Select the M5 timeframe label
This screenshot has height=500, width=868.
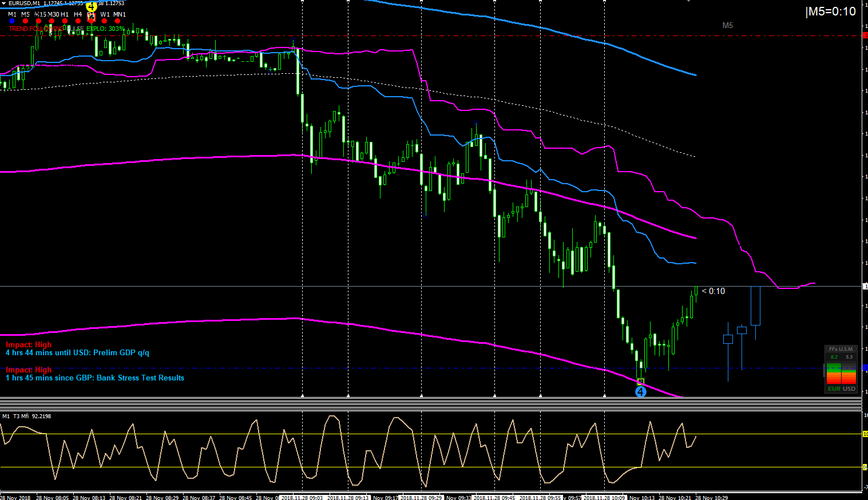coord(25,14)
